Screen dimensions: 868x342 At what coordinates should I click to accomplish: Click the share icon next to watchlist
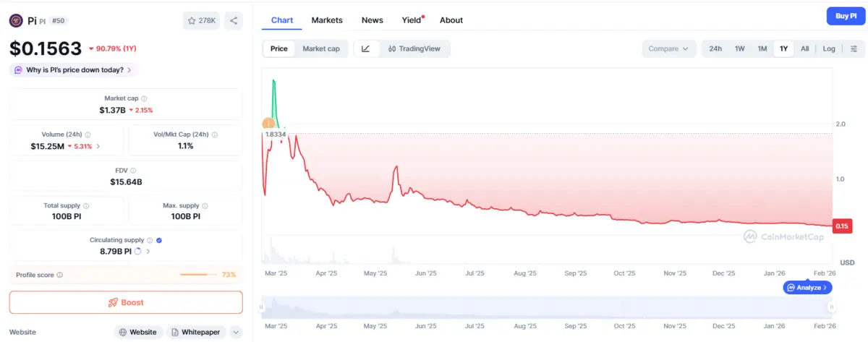point(234,21)
